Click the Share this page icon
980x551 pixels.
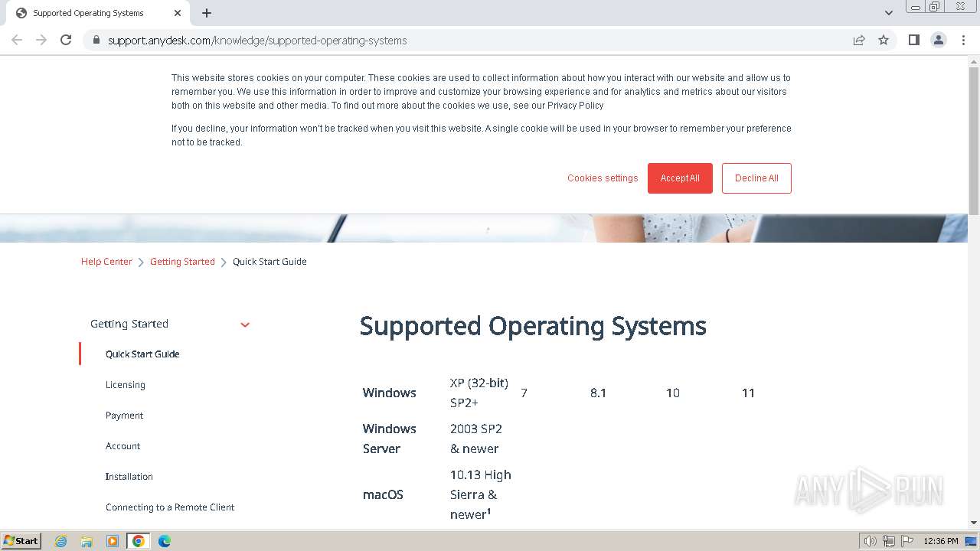coord(859,40)
